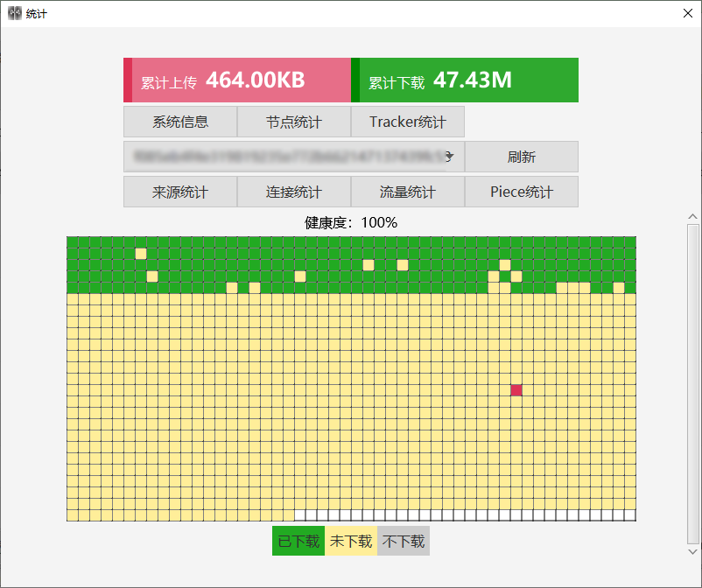Viewport: 702px width, 588px height.
Task: Click the 已下载 green legend swatch
Action: pyautogui.click(x=298, y=541)
